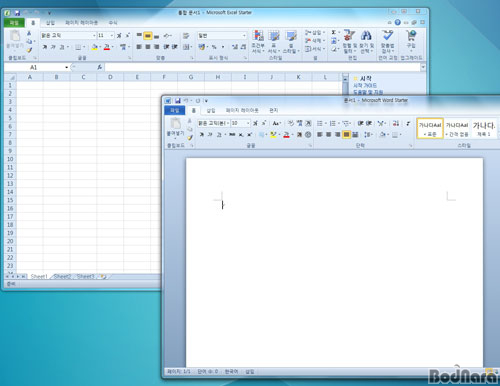Open the Page Layout tab in Excel
The image size is (500, 386).
tap(81, 23)
